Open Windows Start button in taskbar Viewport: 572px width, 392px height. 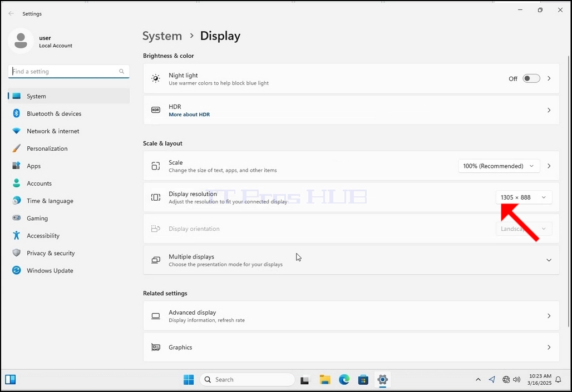pyautogui.click(x=189, y=380)
